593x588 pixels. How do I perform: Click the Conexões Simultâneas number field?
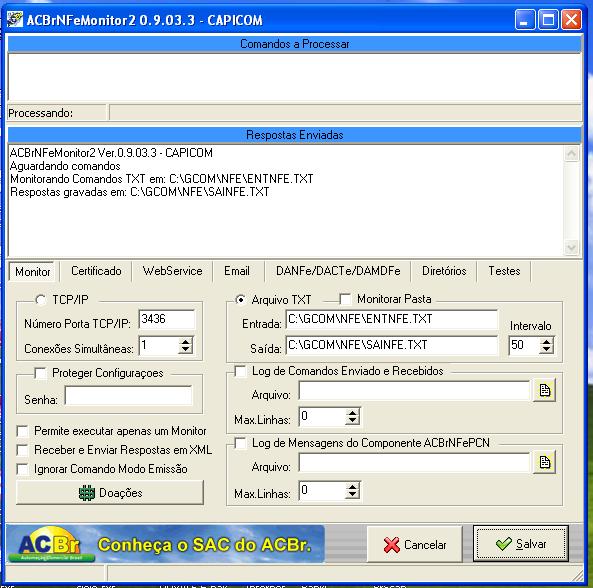coord(158,346)
